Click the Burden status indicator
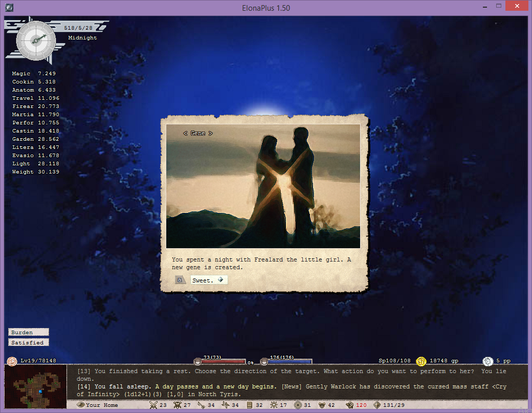 29,332
